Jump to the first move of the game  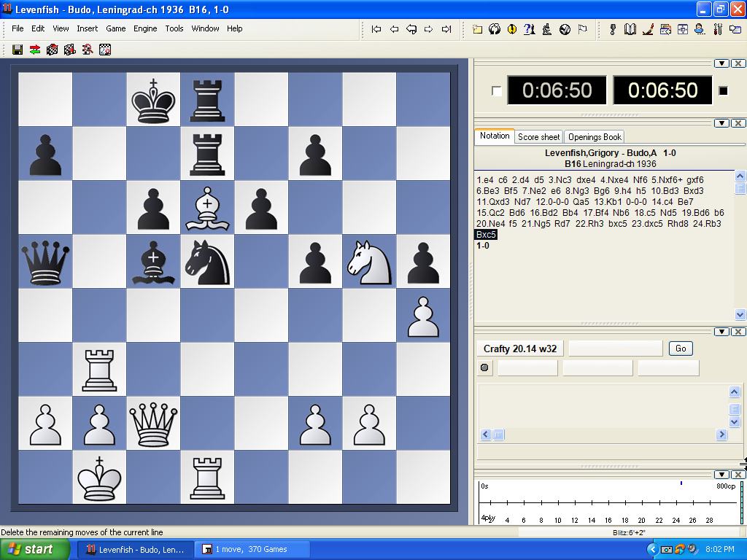[376, 29]
